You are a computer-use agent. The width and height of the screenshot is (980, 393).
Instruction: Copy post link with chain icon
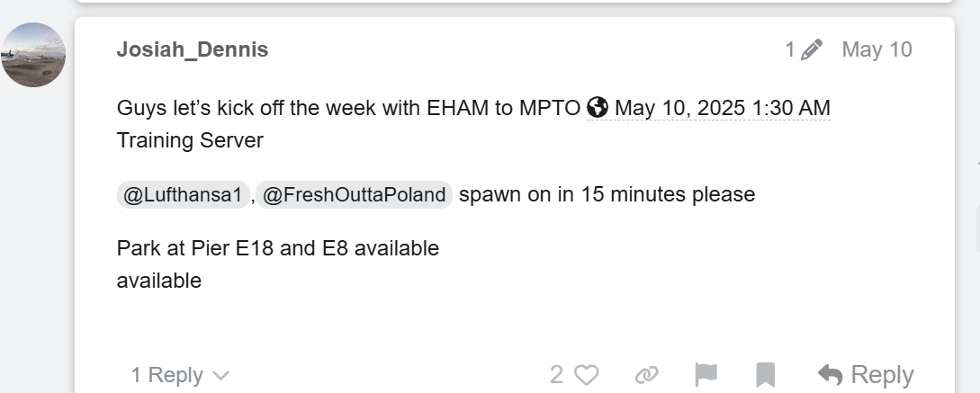(x=647, y=375)
